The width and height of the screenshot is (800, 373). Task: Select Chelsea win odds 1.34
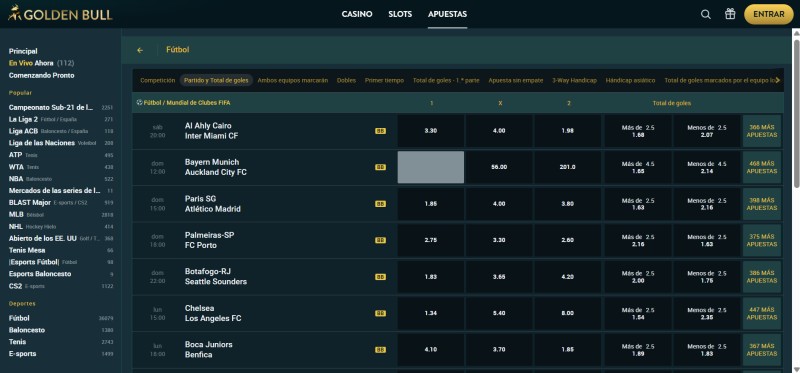(431, 313)
